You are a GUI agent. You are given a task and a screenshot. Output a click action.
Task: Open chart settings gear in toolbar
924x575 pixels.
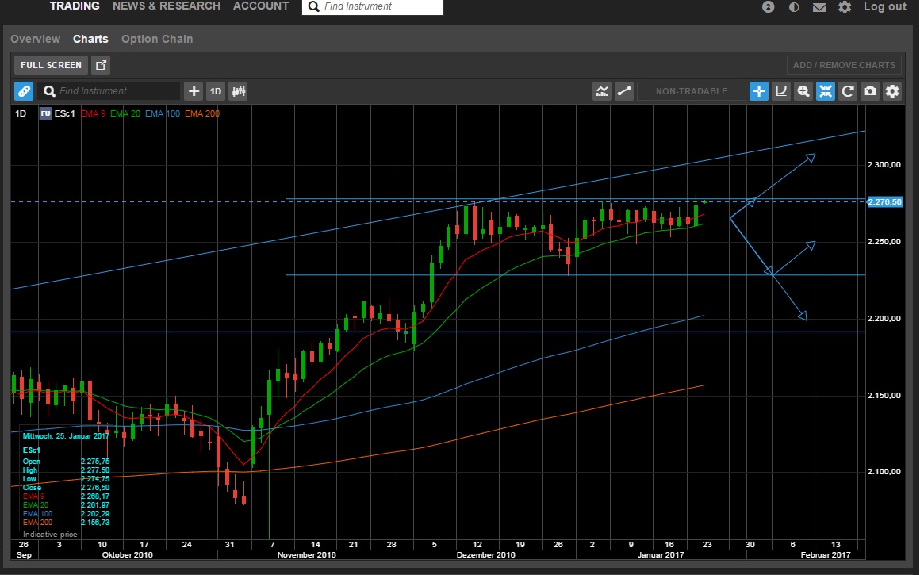[893, 91]
